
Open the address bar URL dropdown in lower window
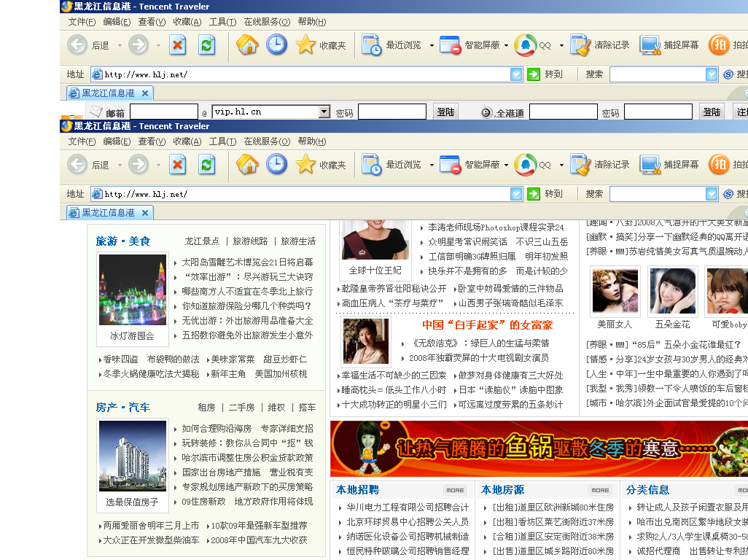coord(516,194)
